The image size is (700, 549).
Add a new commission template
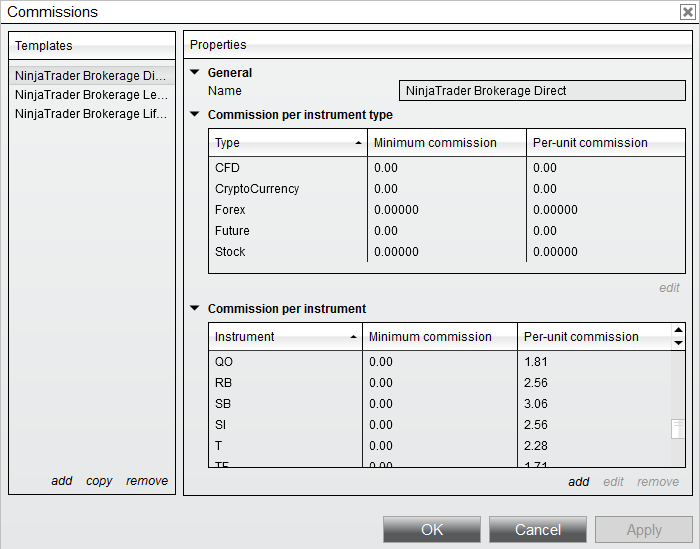coord(62,481)
